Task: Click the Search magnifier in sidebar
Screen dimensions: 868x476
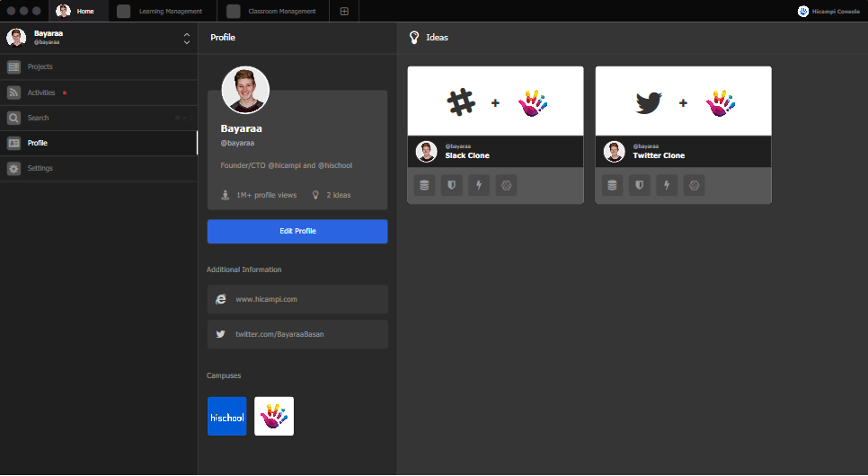Action: click(14, 118)
